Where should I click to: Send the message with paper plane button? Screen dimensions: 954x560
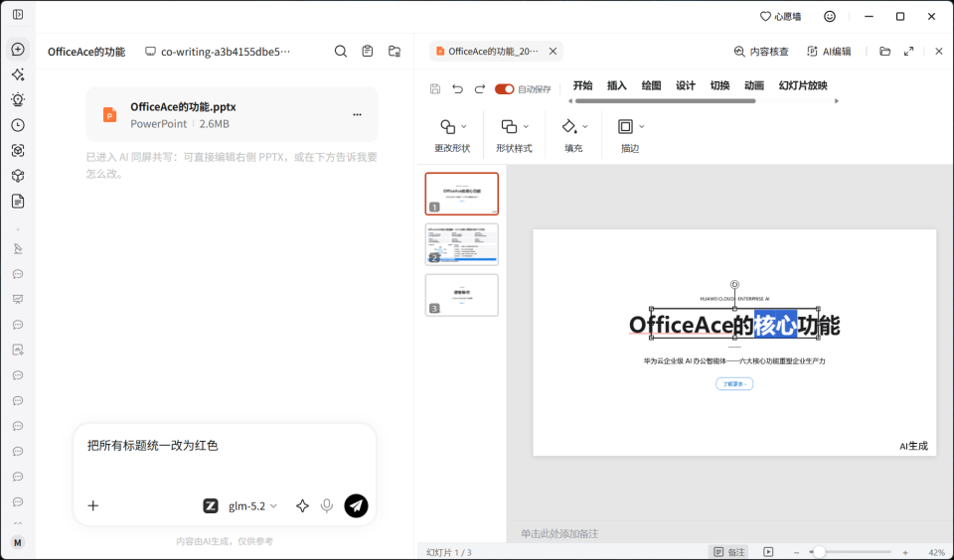coord(356,505)
